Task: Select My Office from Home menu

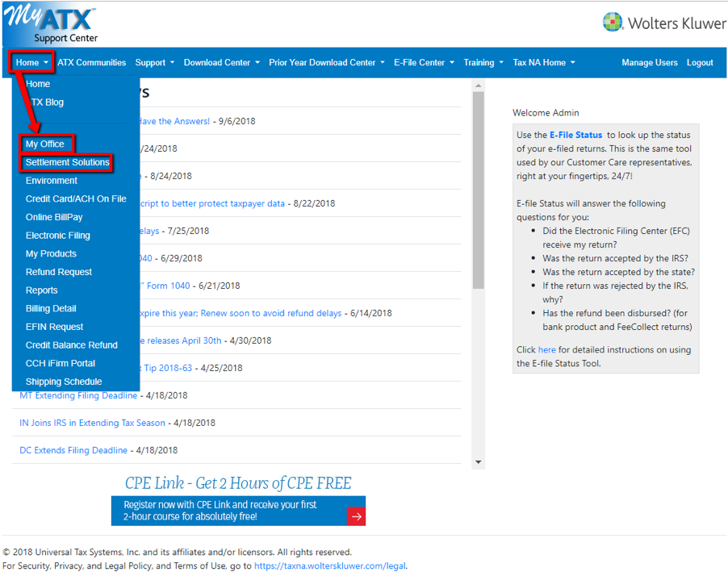Action: [45, 144]
